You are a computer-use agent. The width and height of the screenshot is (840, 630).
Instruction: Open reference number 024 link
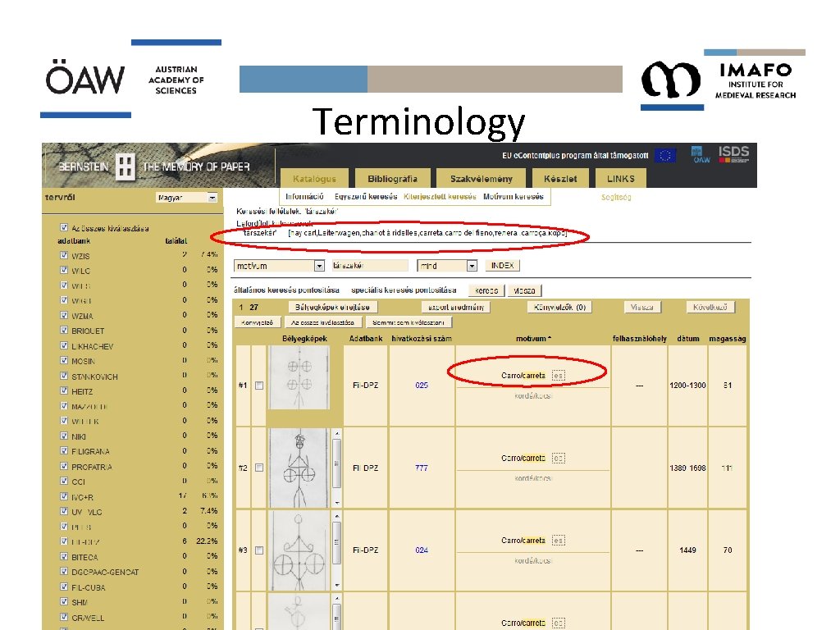[x=422, y=550]
